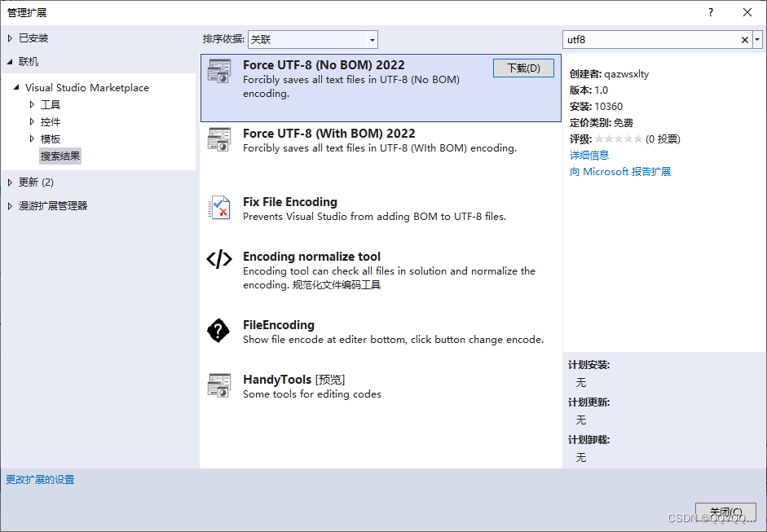
Task: Click 向 Microsoft 报告扩展 link
Action: point(620,172)
